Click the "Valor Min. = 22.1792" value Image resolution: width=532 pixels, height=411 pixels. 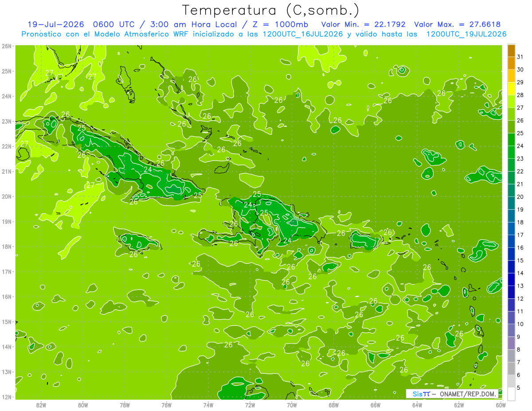coord(363,24)
